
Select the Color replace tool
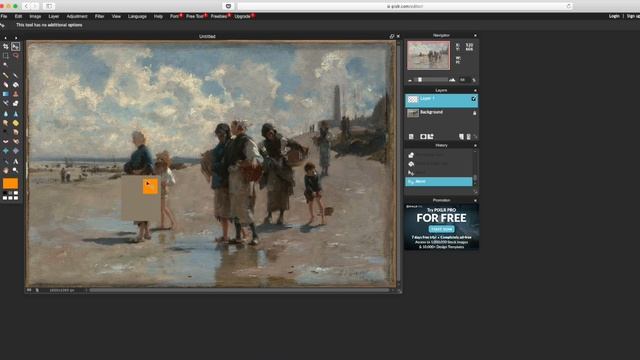[x=5, y=104]
